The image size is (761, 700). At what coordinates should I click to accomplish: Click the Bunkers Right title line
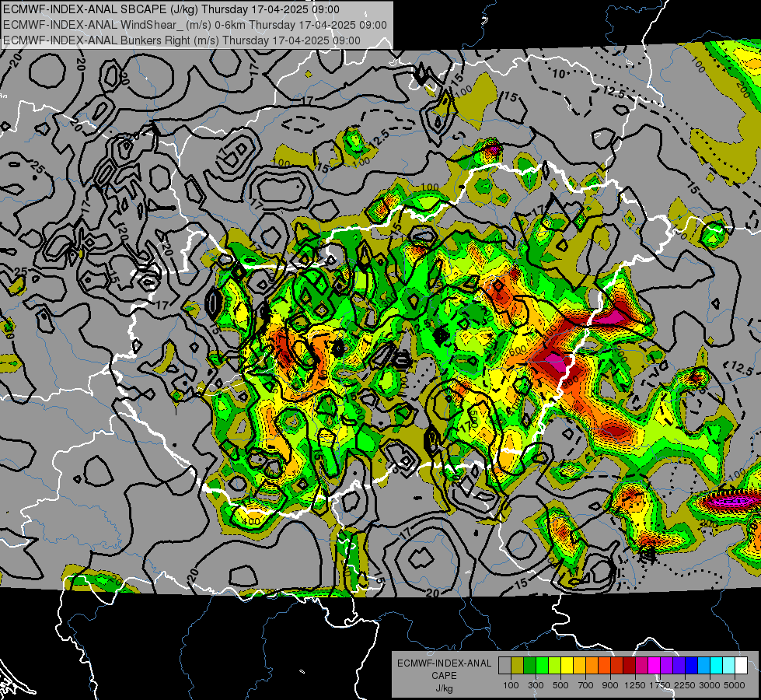[182, 40]
